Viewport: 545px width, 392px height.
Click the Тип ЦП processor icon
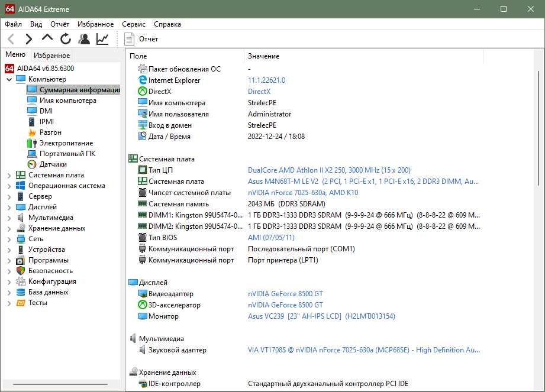pyautogui.click(x=143, y=170)
